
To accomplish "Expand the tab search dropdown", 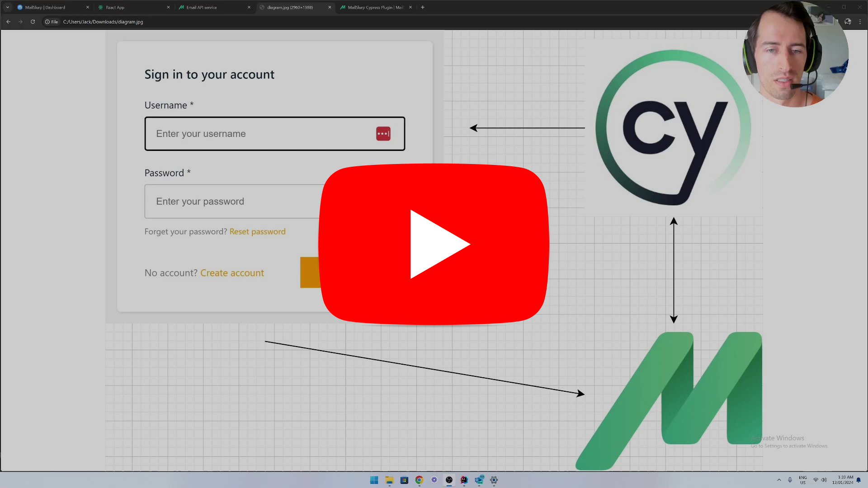I will (8, 7).
